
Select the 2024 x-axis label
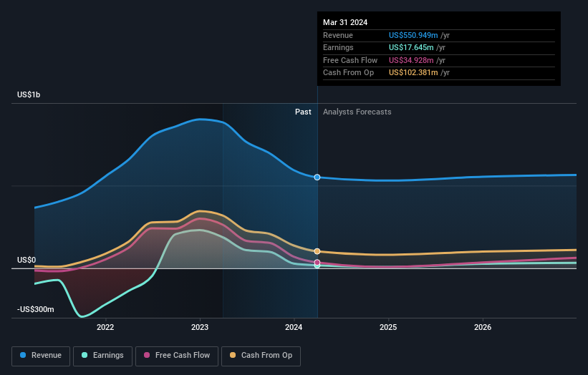click(294, 328)
